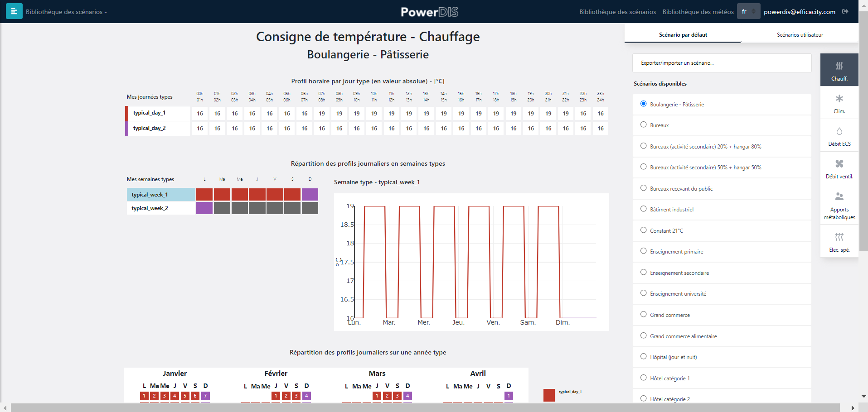Open the fr language dropdown
Screen dimensions: 868x412
tap(748, 11)
